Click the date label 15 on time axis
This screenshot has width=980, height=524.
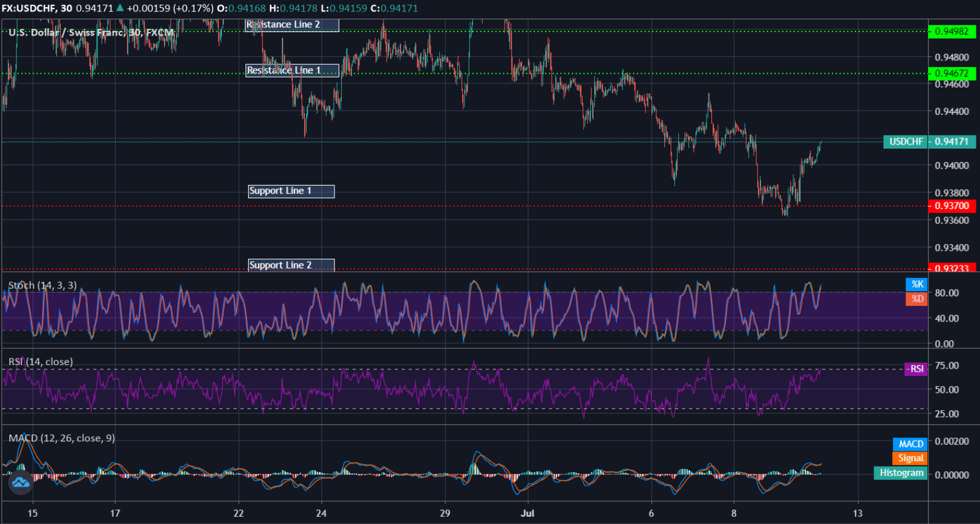click(x=33, y=514)
